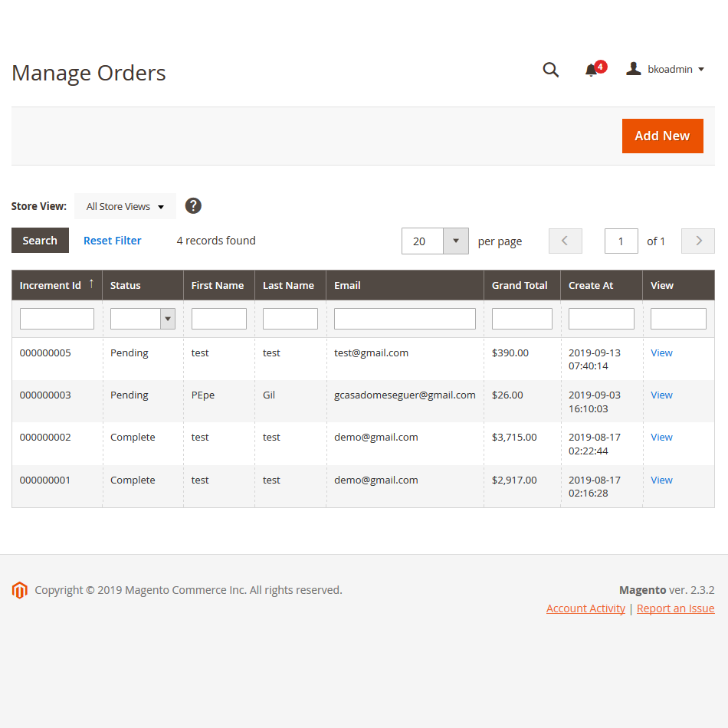This screenshot has width=728, height=728.
Task: Click the search magnifier icon
Action: pos(550,70)
